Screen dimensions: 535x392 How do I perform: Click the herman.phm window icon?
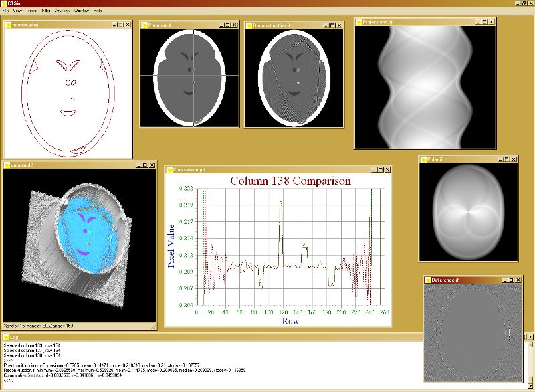(x=8, y=25)
